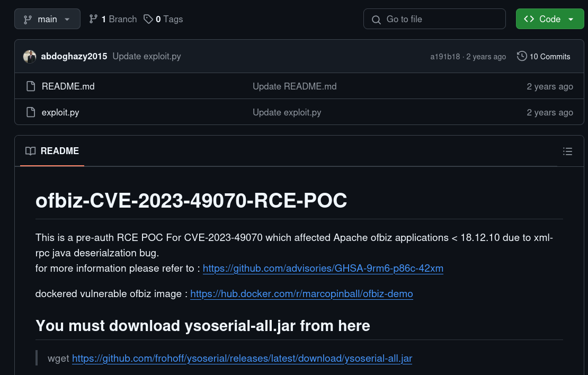This screenshot has height=375, width=588.
Task: Click the branch icon next to 1 Branch
Action: pos(93,19)
